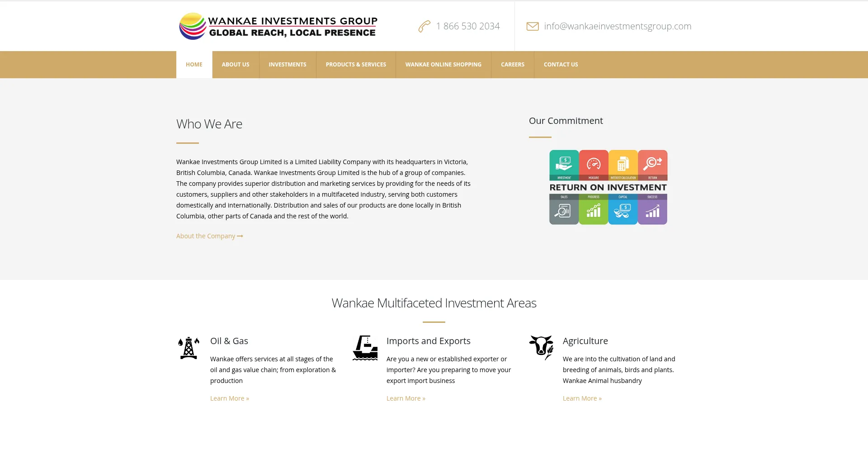Click the Wankae Investments Group logo
Screen dimensions: 868x449
278,26
